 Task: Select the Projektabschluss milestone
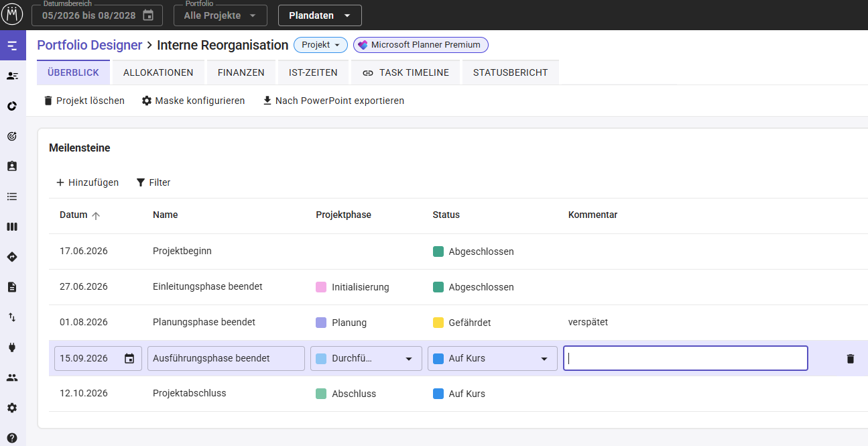190,393
